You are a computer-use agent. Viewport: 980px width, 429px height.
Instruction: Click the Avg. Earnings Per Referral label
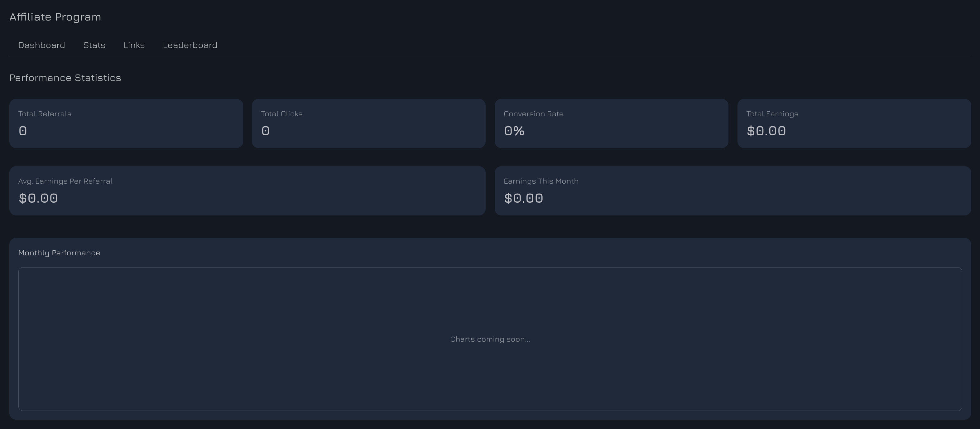click(x=65, y=181)
